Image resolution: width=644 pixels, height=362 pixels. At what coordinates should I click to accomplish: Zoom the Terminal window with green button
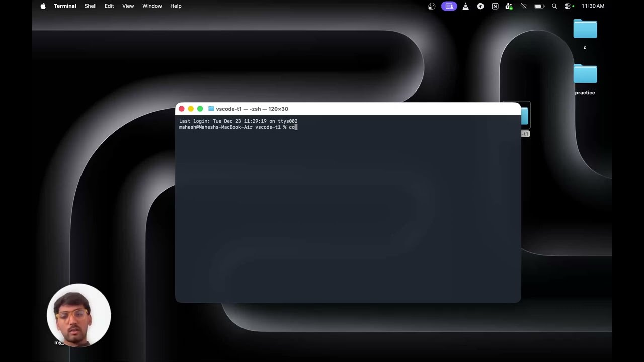pyautogui.click(x=200, y=109)
